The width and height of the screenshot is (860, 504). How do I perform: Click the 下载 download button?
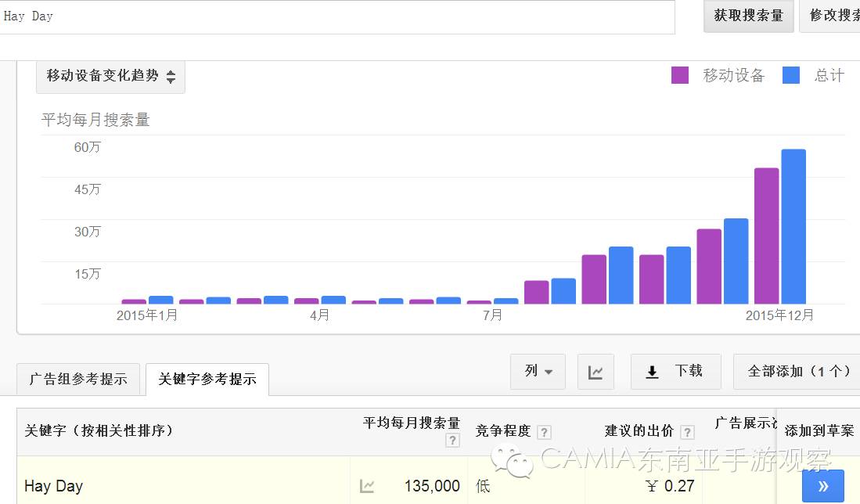pos(676,371)
